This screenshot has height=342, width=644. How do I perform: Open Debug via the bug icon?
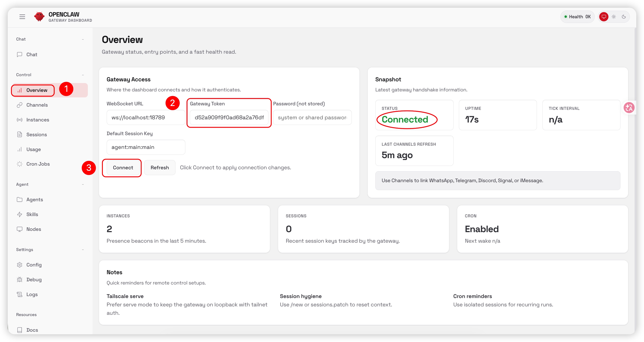(x=19, y=280)
